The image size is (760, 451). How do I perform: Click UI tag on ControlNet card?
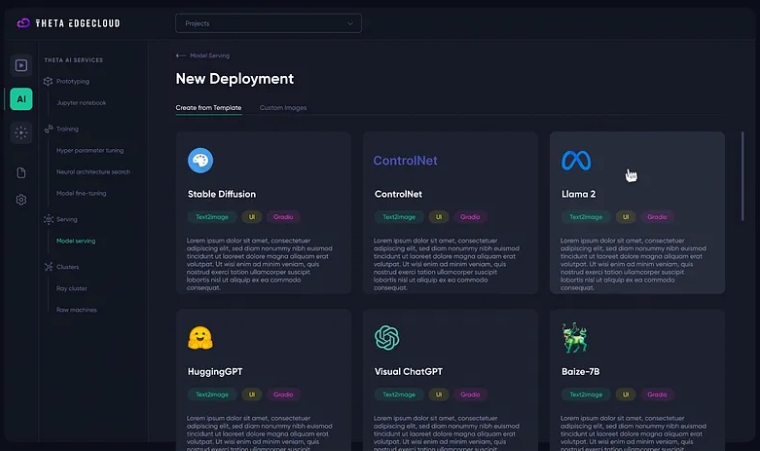pyautogui.click(x=439, y=217)
